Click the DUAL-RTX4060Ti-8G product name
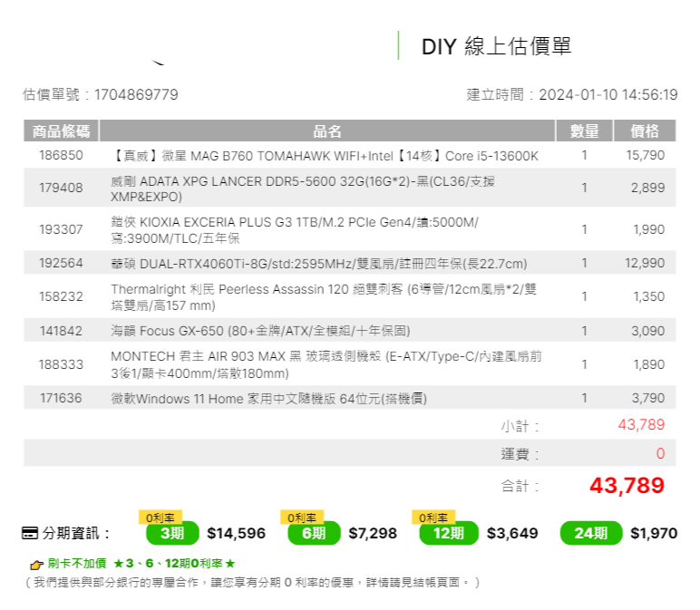The width and height of the screenshot is (700, 610). [319, 264]
